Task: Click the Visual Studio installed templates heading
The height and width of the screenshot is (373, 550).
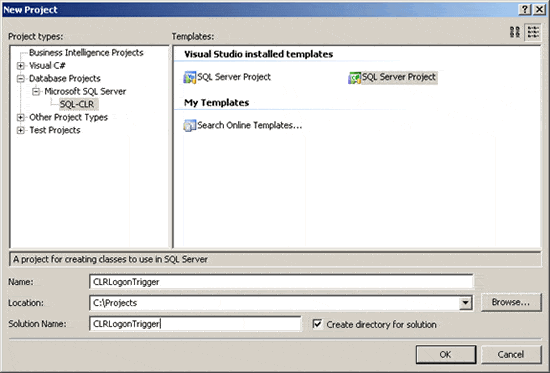Action: point(259,54)
